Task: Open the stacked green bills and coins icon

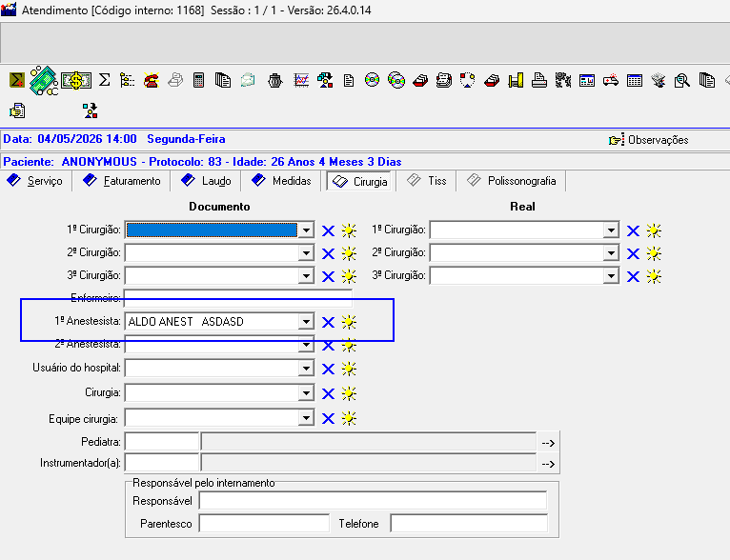Action: 44,80
